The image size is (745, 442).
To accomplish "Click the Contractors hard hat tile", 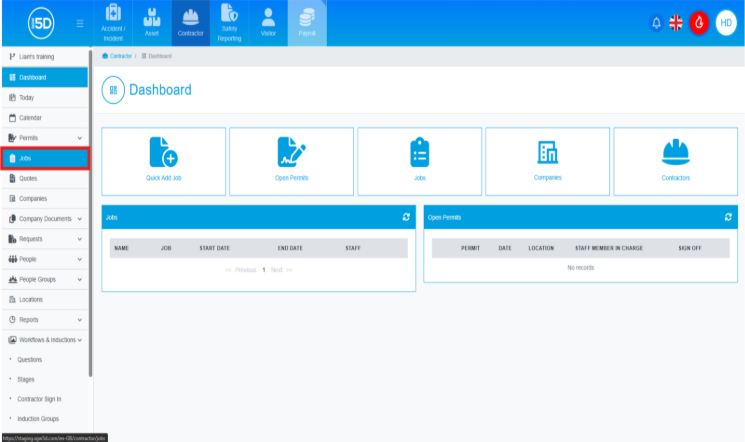I will 675,152.
